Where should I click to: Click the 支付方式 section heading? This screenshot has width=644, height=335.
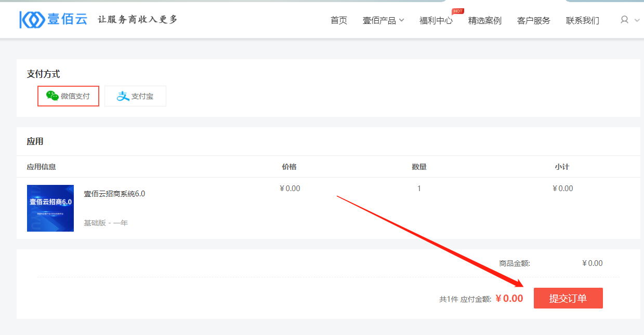pos(43,74)
